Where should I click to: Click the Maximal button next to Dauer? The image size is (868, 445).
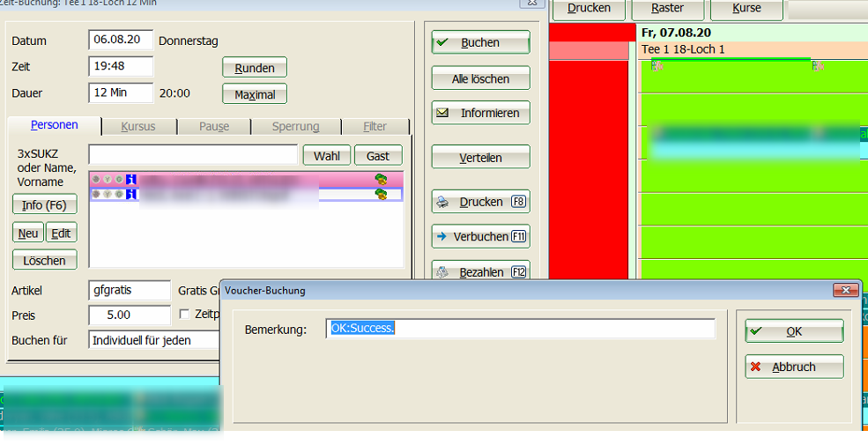255,94
